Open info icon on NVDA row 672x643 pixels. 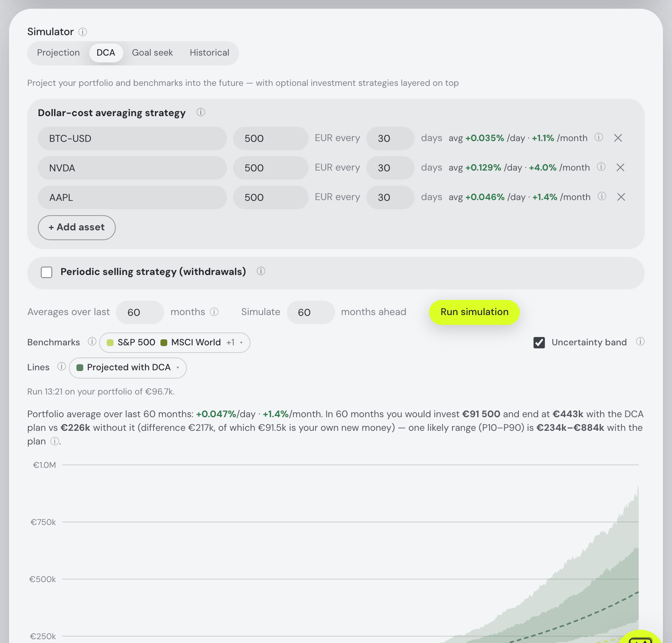[601, 167]
